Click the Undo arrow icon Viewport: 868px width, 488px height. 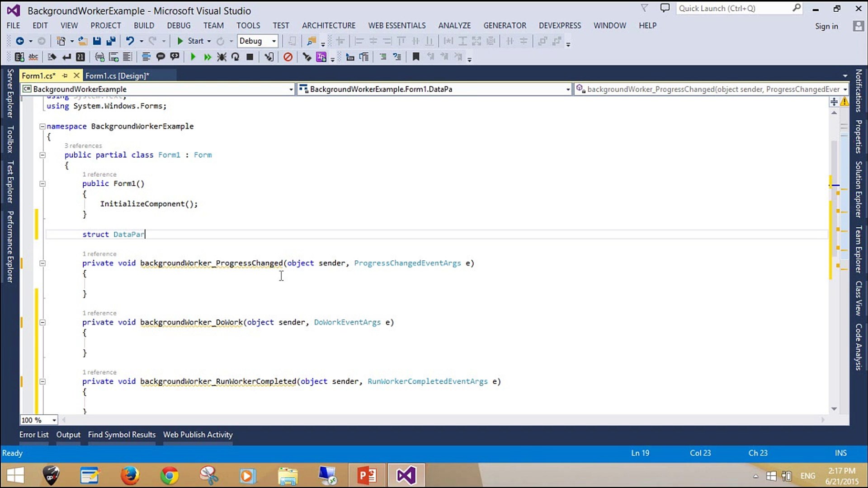coord(130,41)
